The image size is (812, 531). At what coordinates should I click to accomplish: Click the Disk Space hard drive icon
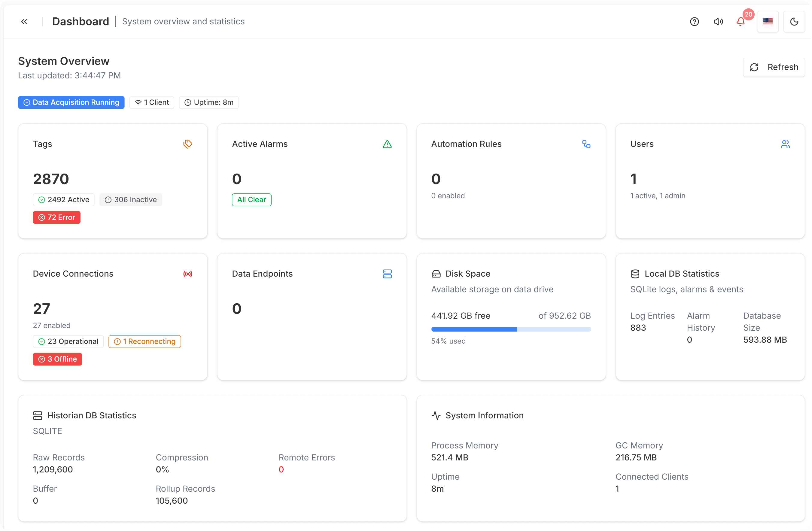click(436, 274)
